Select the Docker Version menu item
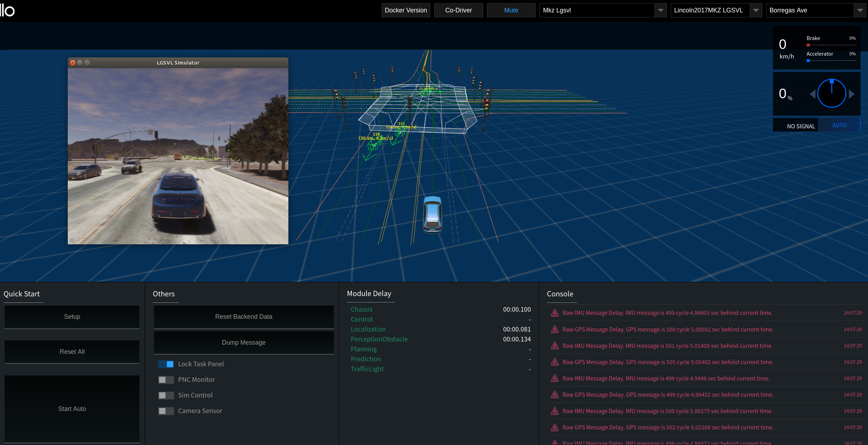Screen dimensions: 868x445 406,10
